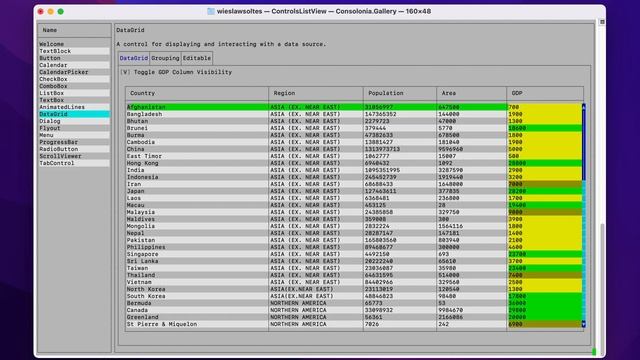Open Calendar in the controls list
The height and width of the screenshot is (360, 640).
[74, 65]
